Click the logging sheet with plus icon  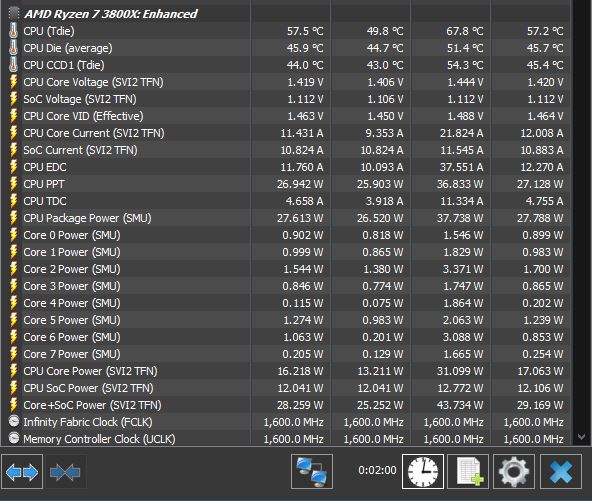click(468, 472)
